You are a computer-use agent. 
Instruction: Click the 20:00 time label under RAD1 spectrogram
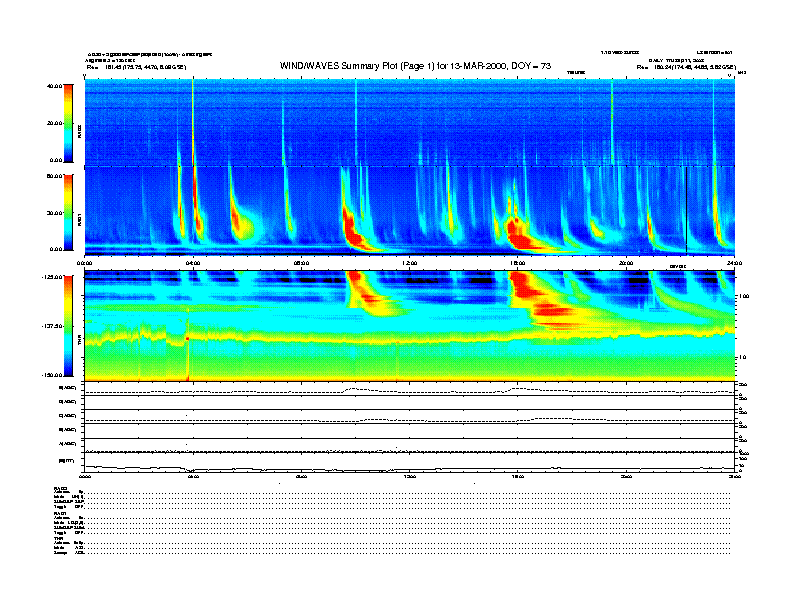click(626, 263)
